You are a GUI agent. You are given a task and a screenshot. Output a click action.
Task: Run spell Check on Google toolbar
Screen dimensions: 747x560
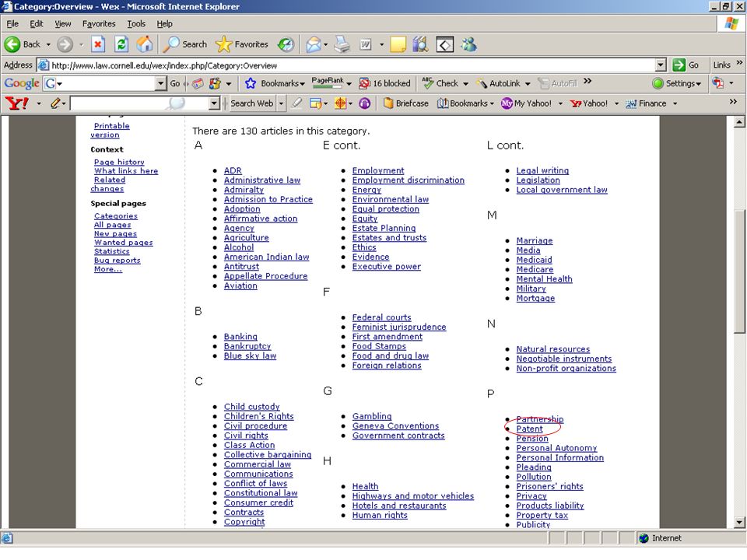(440, 83)
